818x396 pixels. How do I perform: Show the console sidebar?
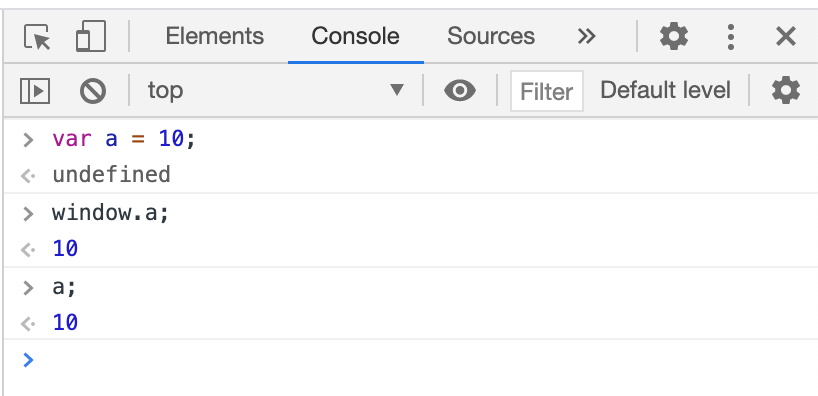(35, 91)
